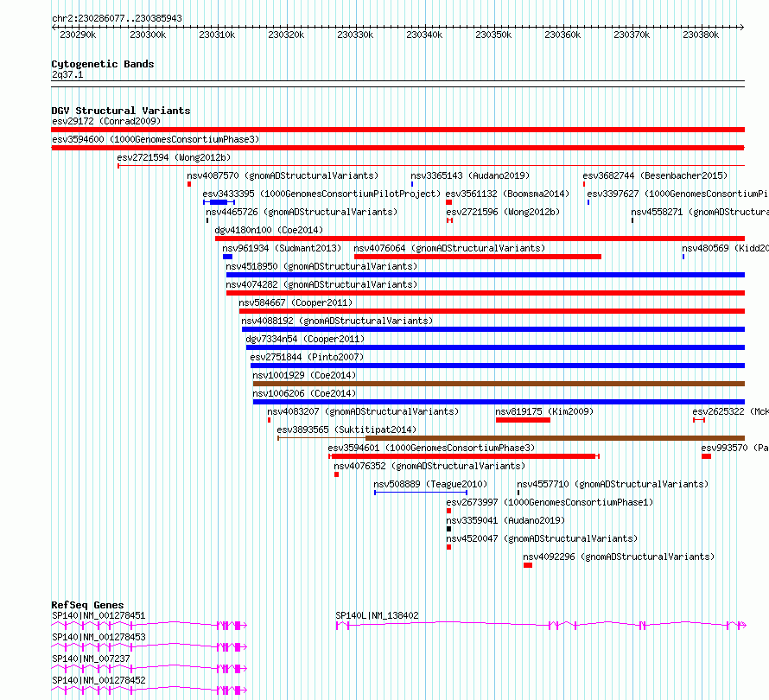769x700 pixels.
Task: Click the esv3397627 small blue marker
Action: [x=588, y=202]
